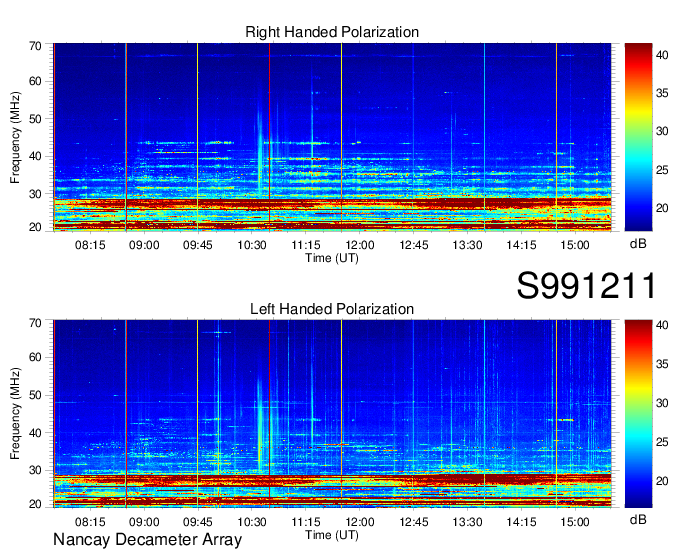Screen dimensions: 680x552
Task: Click 15:00 tick under Right Handed plot
Action: click(575, 245)
